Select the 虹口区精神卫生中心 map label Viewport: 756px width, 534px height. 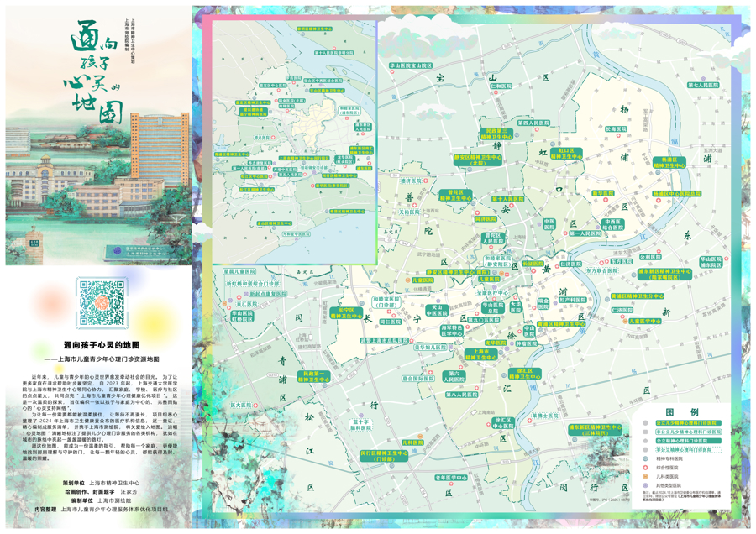coord(566,154)
